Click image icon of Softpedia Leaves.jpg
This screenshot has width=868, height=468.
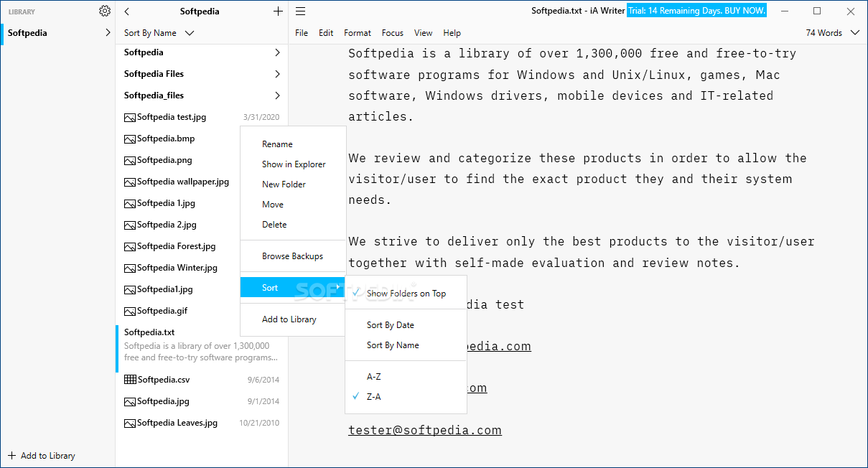(x=130, y=423)
